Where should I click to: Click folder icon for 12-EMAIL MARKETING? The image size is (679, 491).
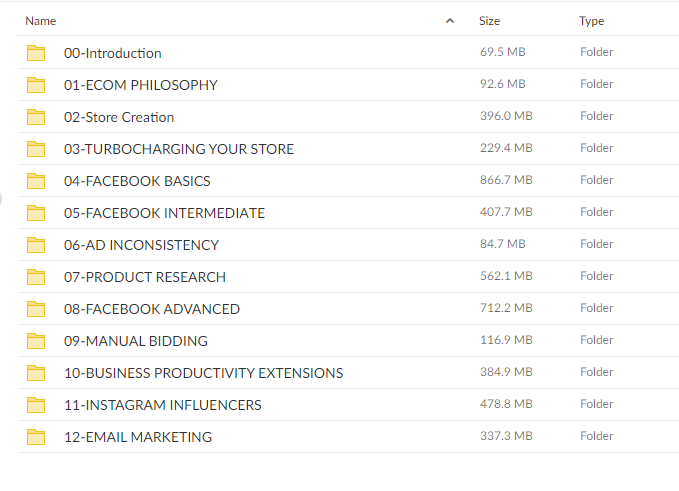pos(36,437)
